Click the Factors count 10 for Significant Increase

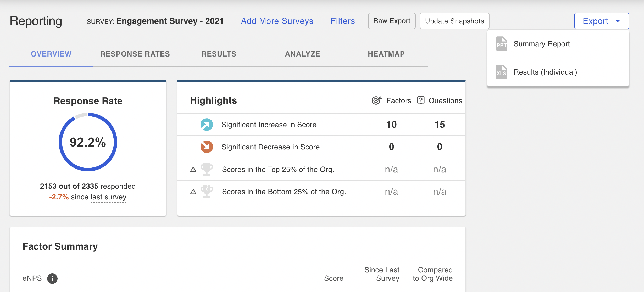(x=392, y=125)
